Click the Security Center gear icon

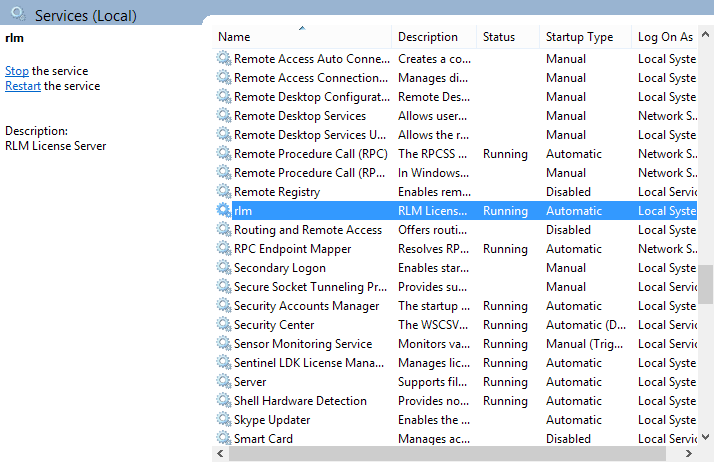(223, 325)
